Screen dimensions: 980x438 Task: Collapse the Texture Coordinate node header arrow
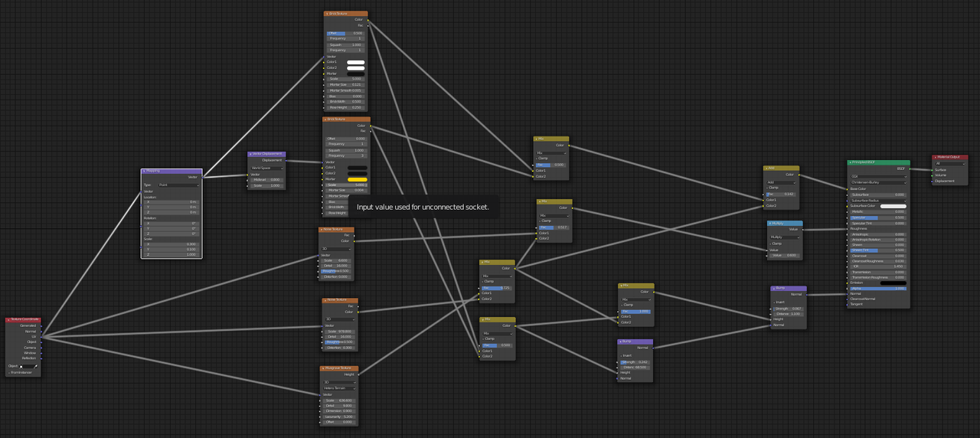click(8, 319)
